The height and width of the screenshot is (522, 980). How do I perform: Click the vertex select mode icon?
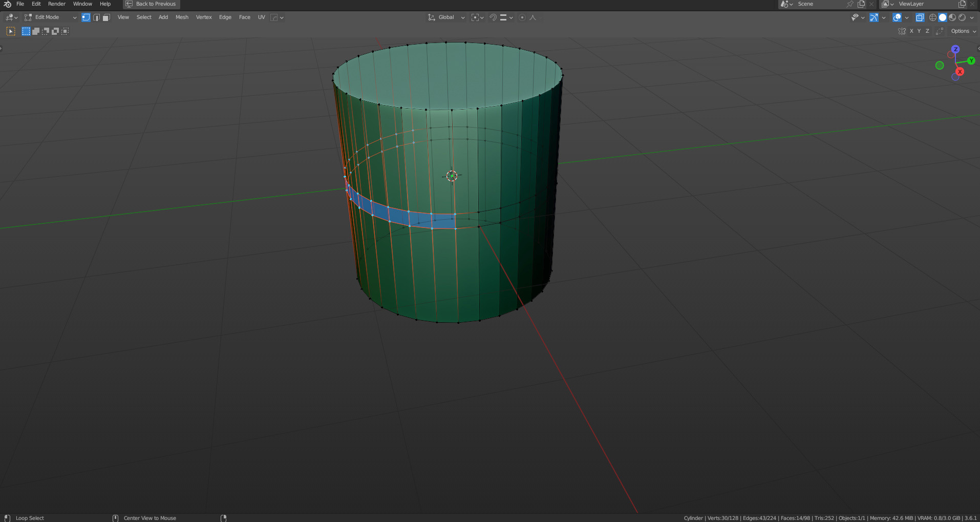pyautogui.click(x=86, y=17)
